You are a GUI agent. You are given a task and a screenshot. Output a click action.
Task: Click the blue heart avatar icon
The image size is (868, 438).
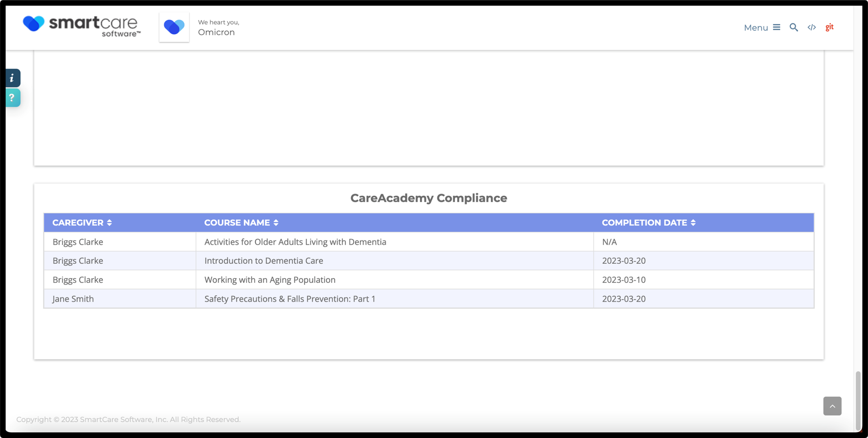(x=174, y=27)
